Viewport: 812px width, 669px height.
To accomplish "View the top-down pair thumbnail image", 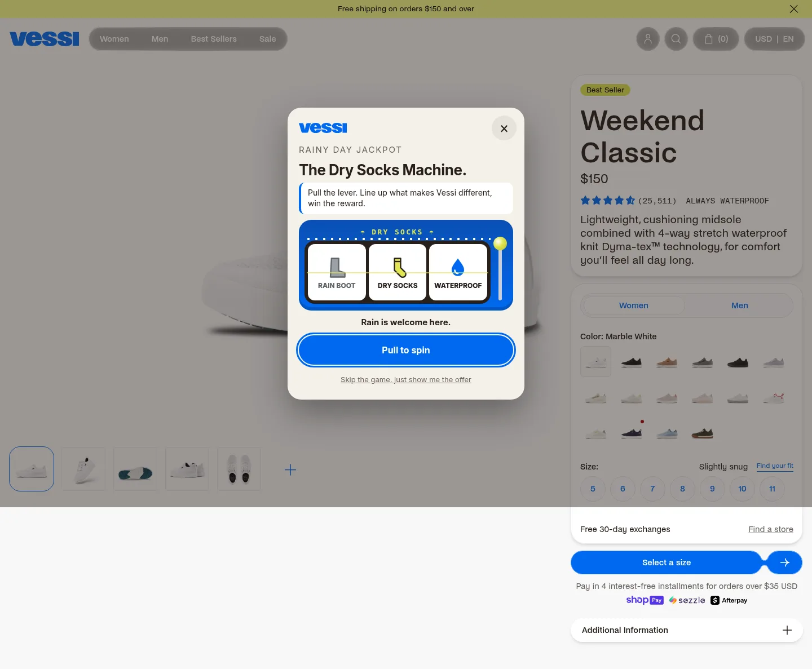I will coord(239,469).
